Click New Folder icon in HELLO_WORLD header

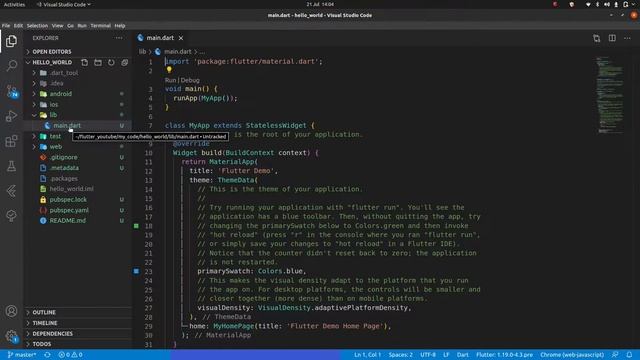click(98, 62)
